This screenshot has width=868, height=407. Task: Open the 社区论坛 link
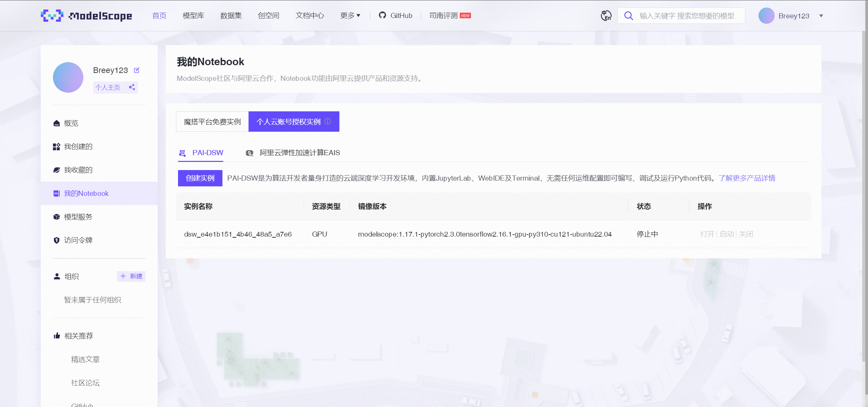tap(85, 383)
